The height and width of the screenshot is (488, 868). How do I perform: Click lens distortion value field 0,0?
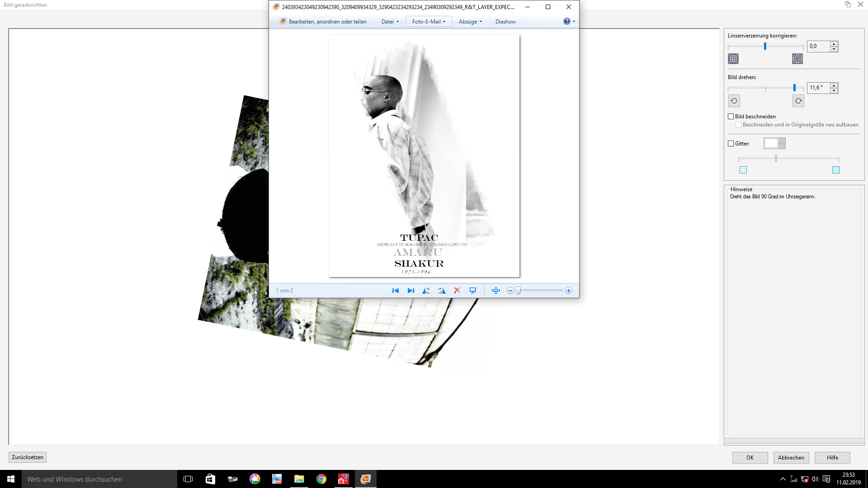click(x=818, y=46)
